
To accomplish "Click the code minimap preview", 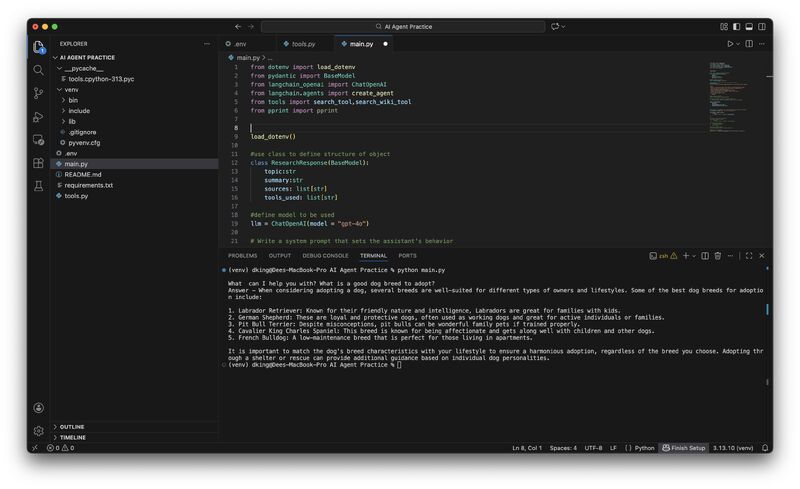I will coord(728,96).
